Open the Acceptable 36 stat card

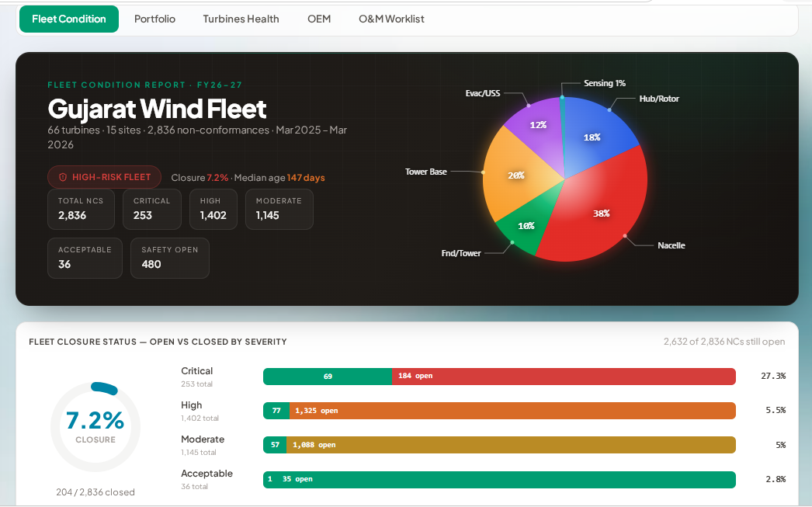pyautogui.click(x=85, y=258)
